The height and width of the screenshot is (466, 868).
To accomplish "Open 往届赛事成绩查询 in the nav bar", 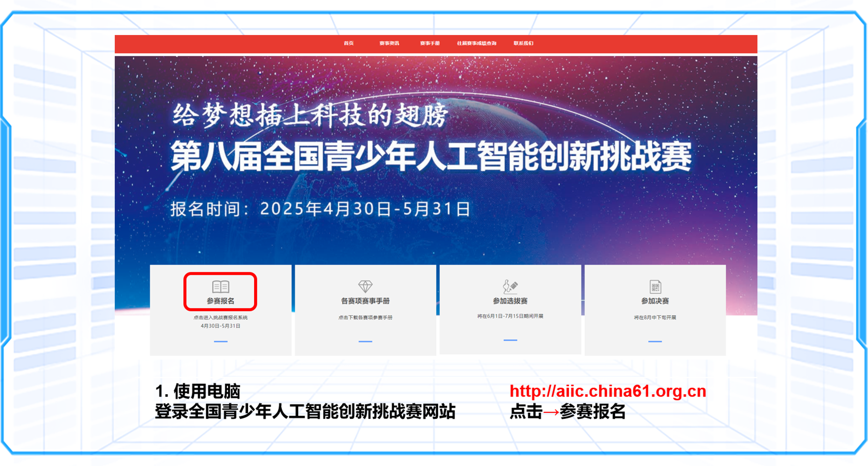I will [x=476, y=43].
